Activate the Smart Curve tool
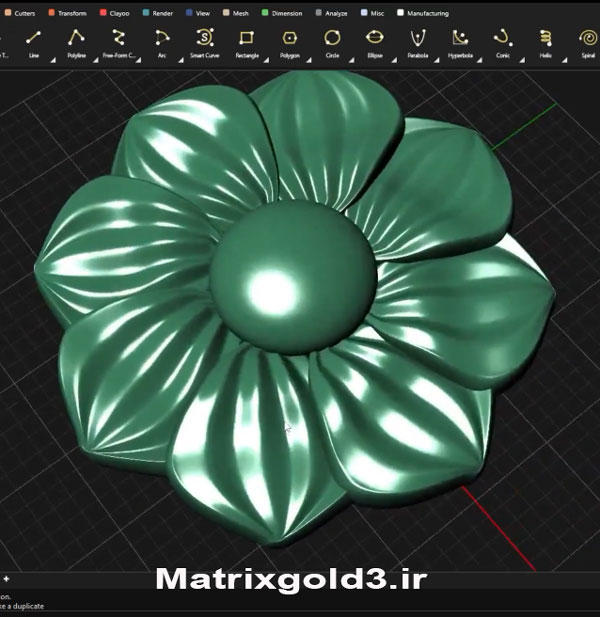The image size is (600, 617). point(205,42)
